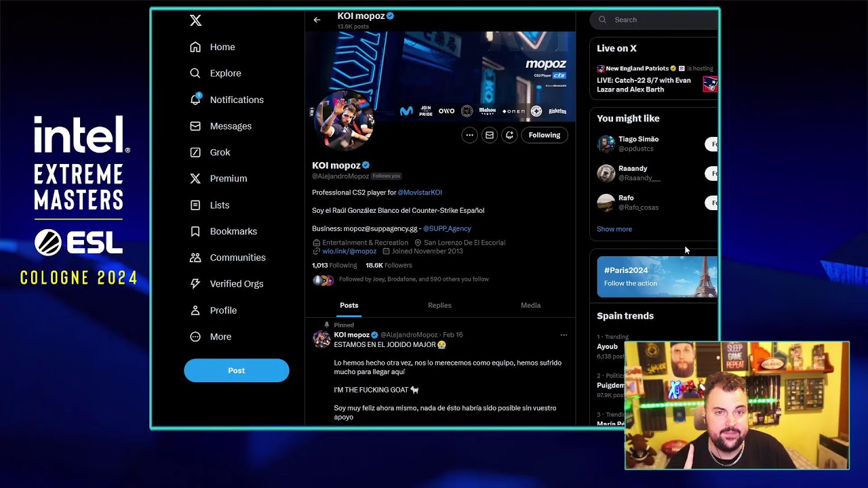This screenshot has height=488, width=868.
Task: Toggle the Following button
Action: pos(545,135)
